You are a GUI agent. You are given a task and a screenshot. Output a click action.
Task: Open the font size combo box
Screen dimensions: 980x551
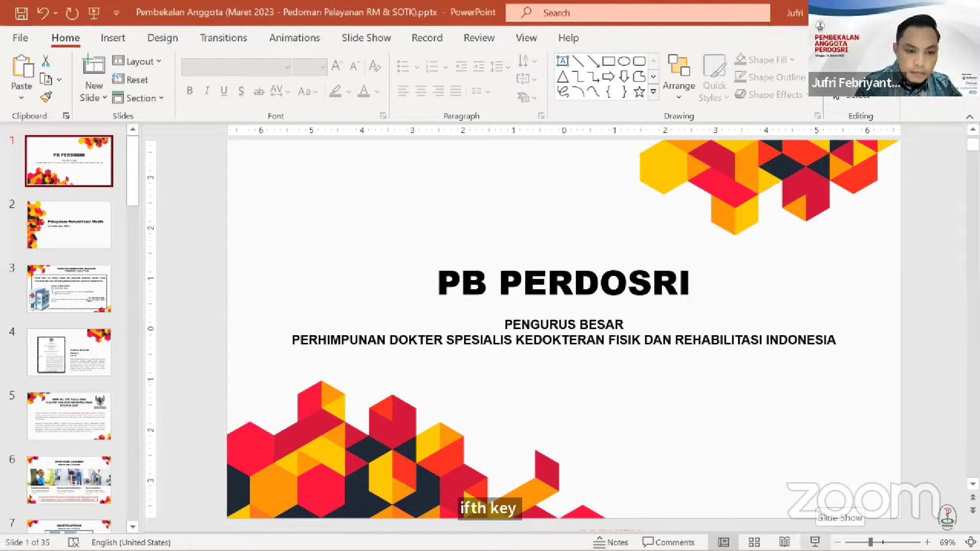pyautogui.click(x=310, y=67)
